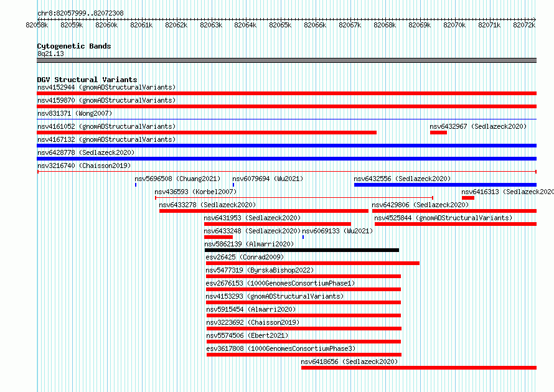
Task: Select the 8q21.13 band label
Action: (x=50, y=54)
